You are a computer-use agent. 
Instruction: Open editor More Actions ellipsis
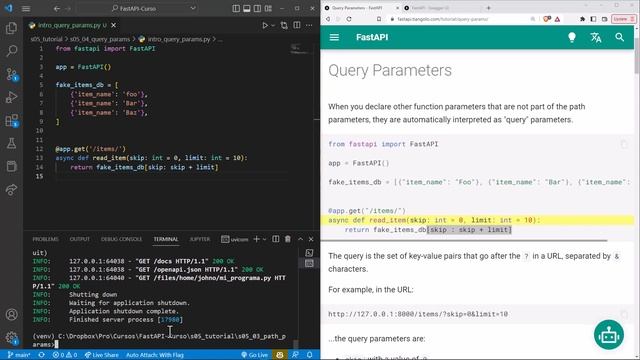309,25
